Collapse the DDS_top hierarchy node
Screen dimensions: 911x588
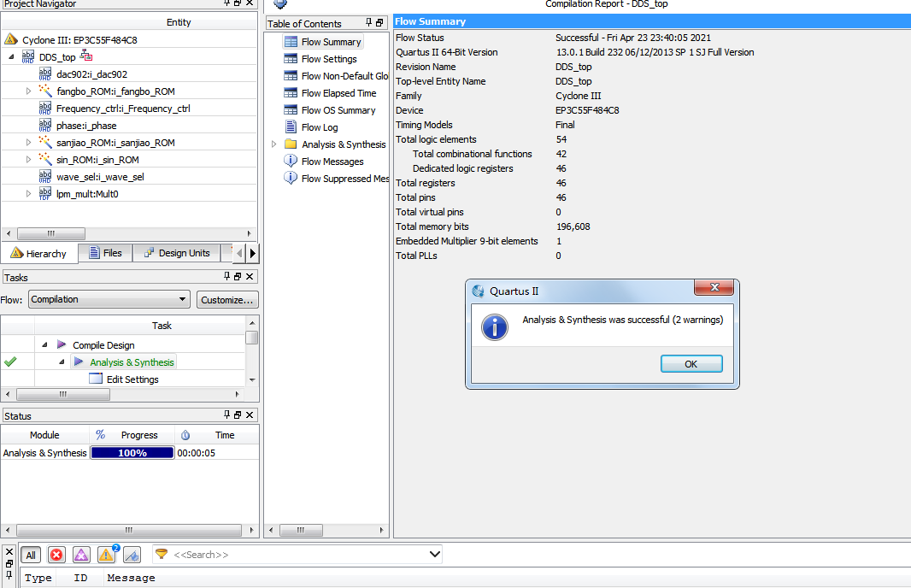click(x=12, y=57)
